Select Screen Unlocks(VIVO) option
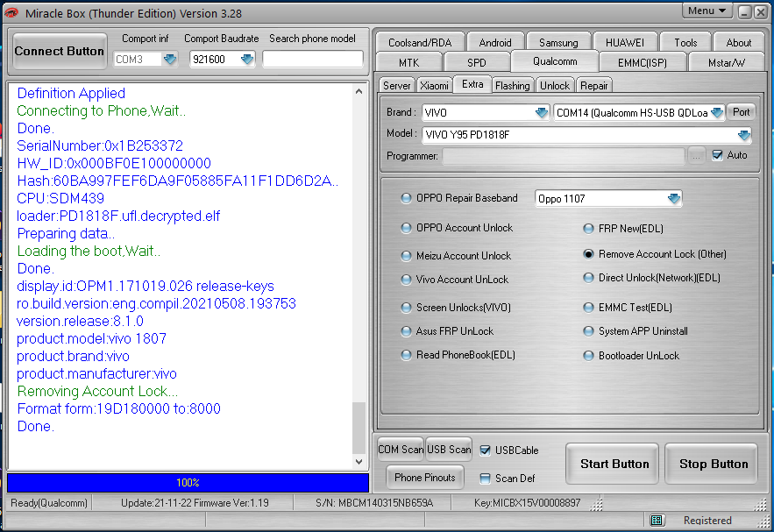Viewport: 774px width, 532px height. coord(406,308)
